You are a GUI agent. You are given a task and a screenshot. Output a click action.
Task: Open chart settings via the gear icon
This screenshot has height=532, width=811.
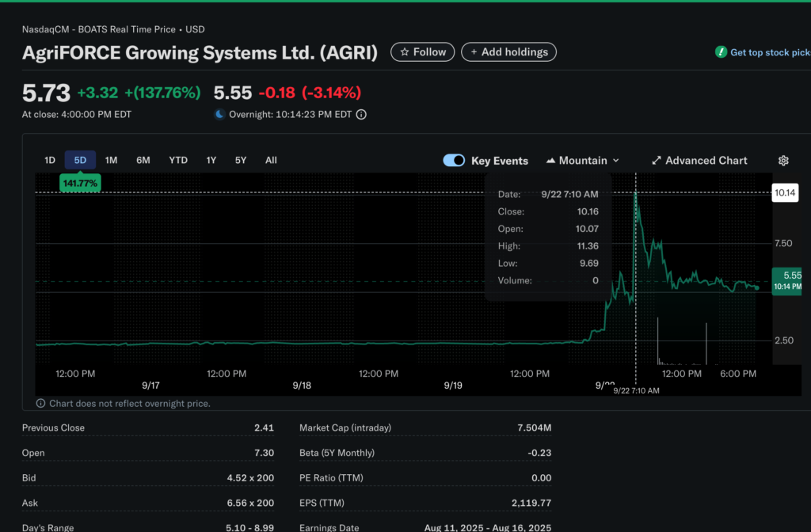pos(783,161)
